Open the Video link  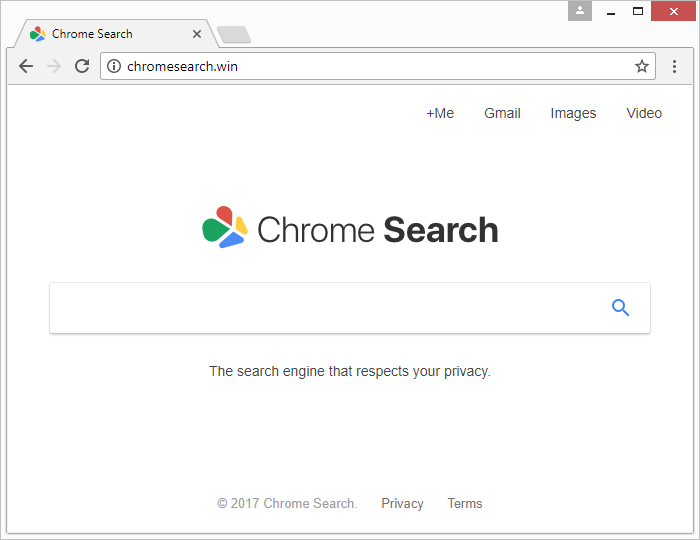pyautogui.click(x=644, y=113)
